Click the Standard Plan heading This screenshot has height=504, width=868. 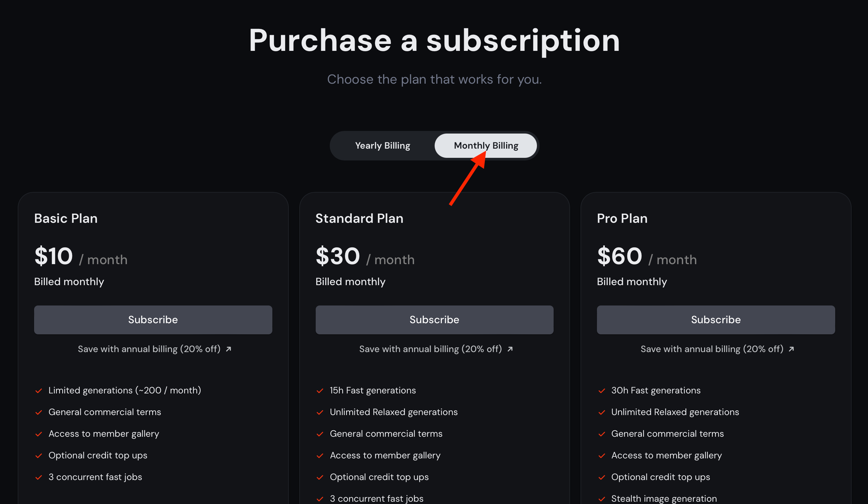(x=359, y=218)
